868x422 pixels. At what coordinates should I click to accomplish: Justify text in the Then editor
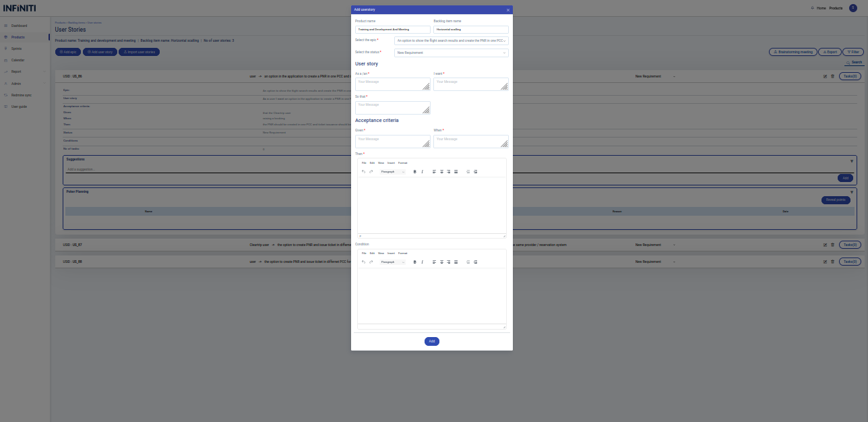click(456, 172)
